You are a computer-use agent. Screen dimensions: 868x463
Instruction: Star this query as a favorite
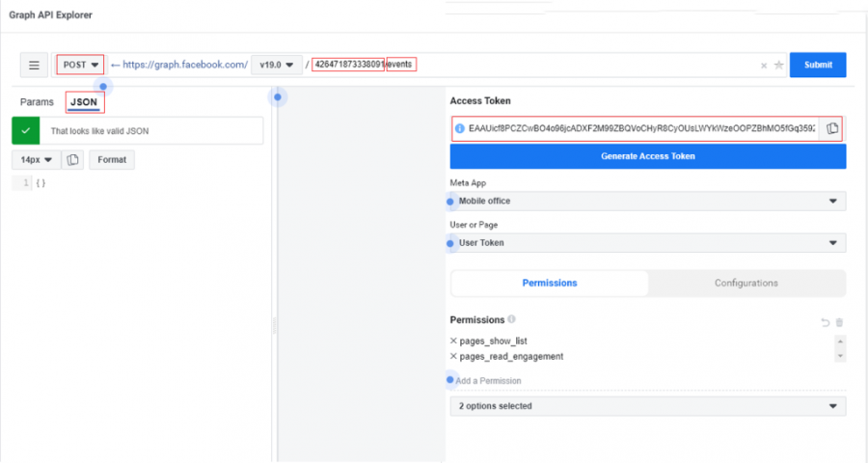point(779,65)
